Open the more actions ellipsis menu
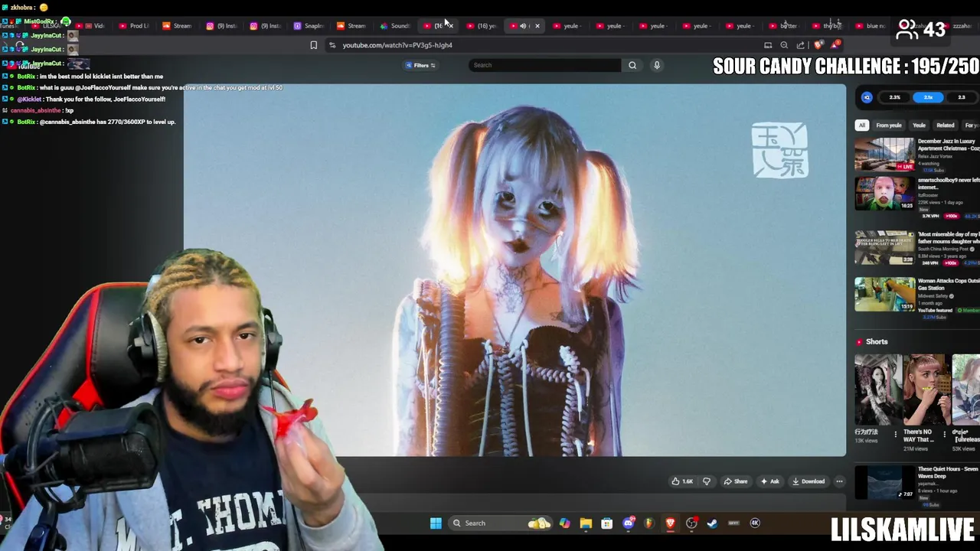The width and height of the screenshot is (980, 551). 839,481
